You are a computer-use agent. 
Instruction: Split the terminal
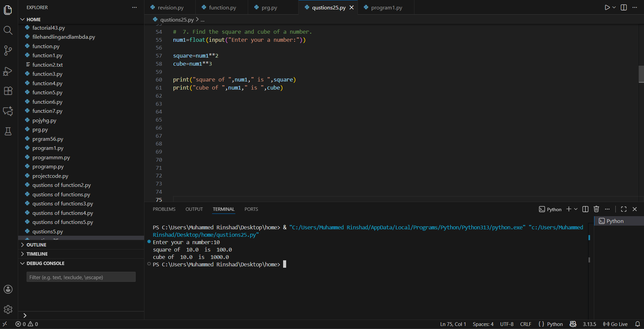(x=585, y=209)
